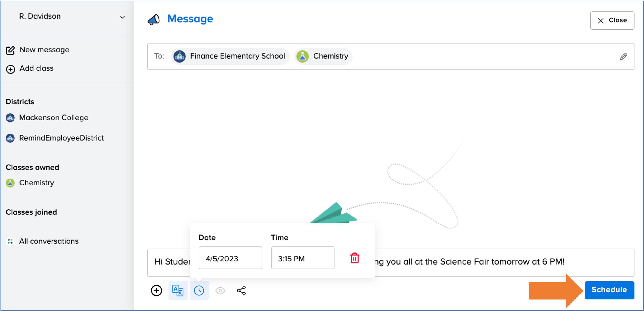Image resolution: width=644 pixels, height=311 pixels.
Task: Open the Time field showing 3:15 PM
Action: point(303,258)
